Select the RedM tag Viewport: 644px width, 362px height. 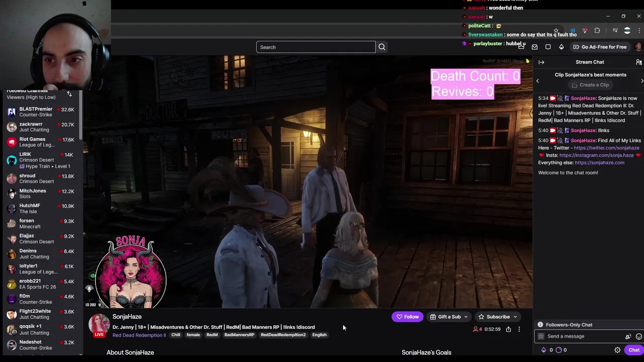212,335
